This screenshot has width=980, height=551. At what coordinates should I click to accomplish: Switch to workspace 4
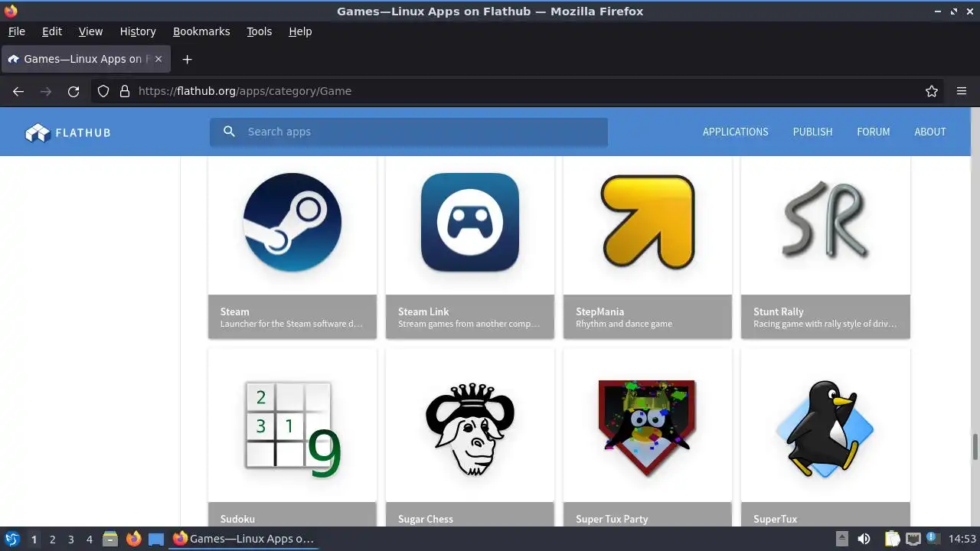pyautogui.click(x=89, y=539)
